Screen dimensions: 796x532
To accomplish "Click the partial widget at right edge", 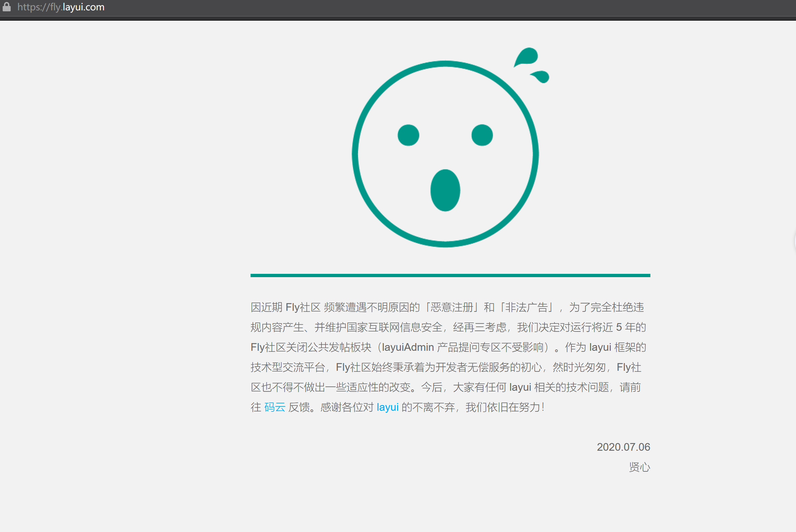I will [794, 241].
